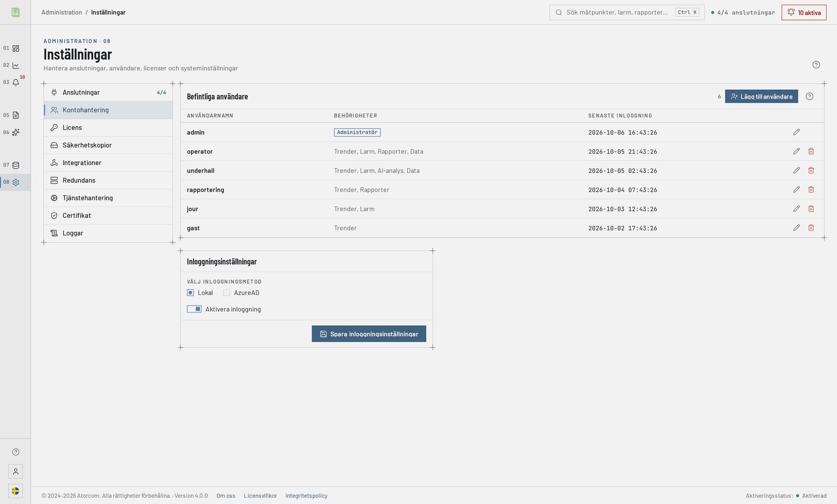Open the user profile icon in sidebar
Image resolution: width=837 pixels, height=504 pixels.
click(16, 471)
